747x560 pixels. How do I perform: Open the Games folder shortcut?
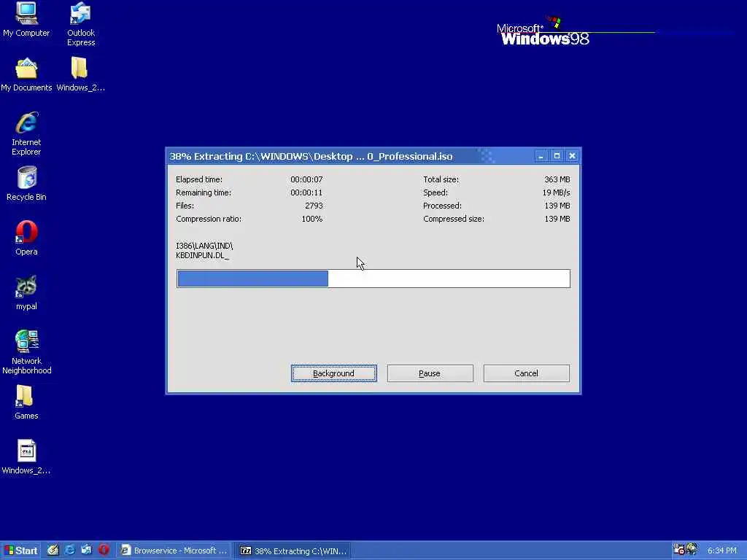coord(26,402)
